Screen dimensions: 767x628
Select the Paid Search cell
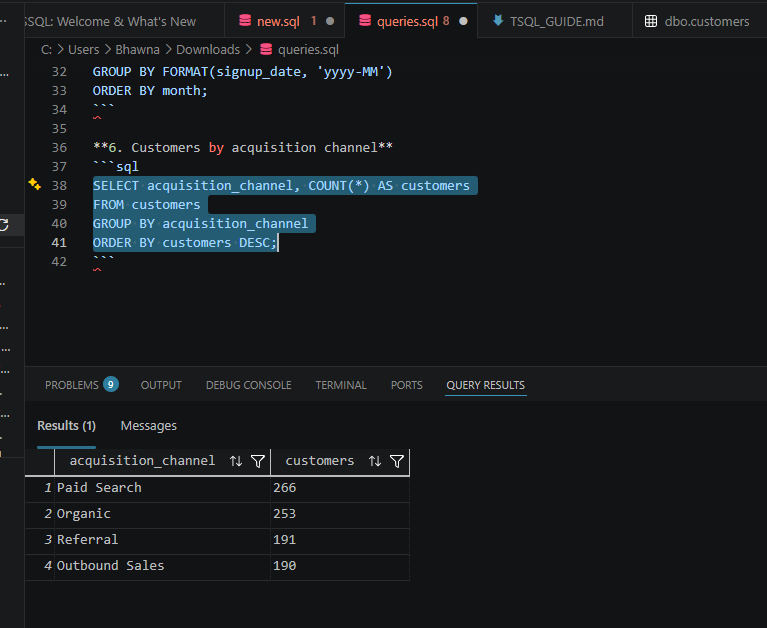click(162, 488)
